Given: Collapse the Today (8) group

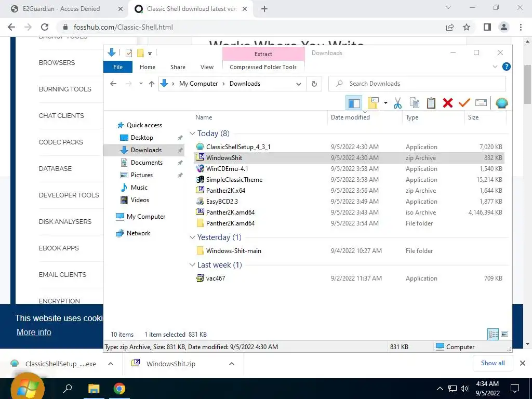Looking at the screenshot, I should tap(192, 134).
